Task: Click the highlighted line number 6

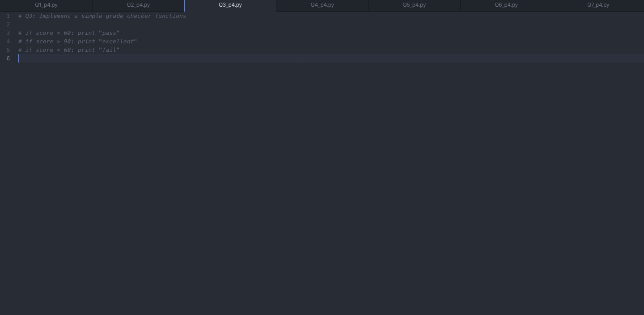Action: 8,59
